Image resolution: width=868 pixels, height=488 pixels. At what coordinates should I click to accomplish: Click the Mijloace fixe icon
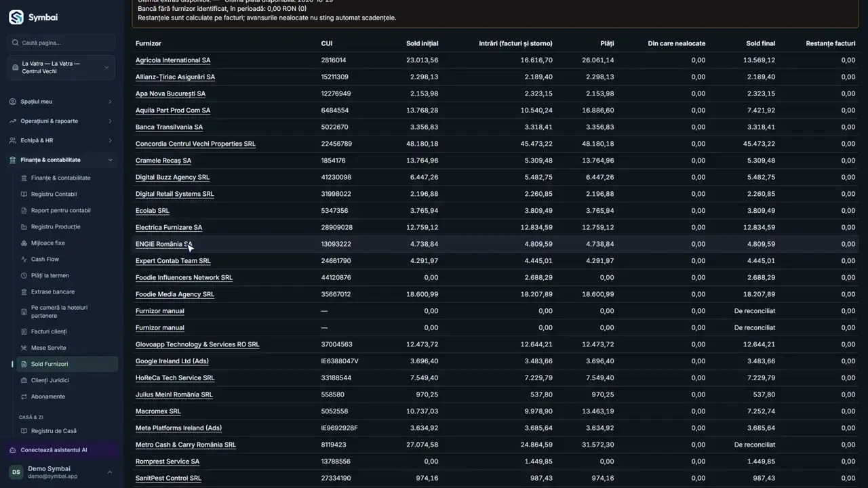pos(24,243)
